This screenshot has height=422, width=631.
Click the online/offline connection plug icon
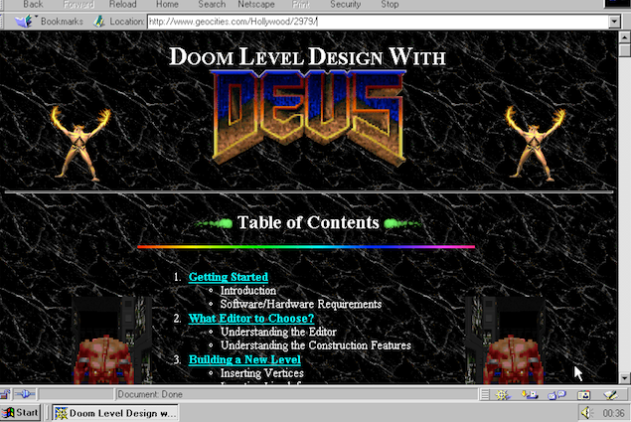pyautogui.click(x=25, y=394)
